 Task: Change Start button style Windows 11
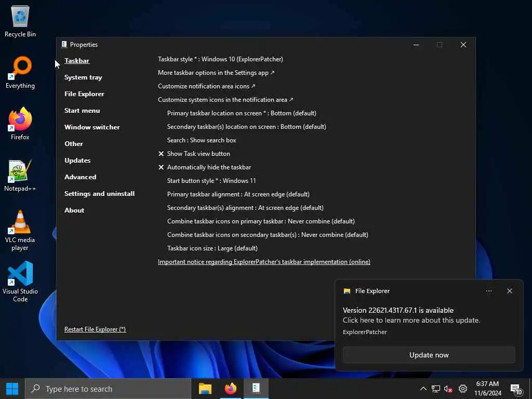211,181
